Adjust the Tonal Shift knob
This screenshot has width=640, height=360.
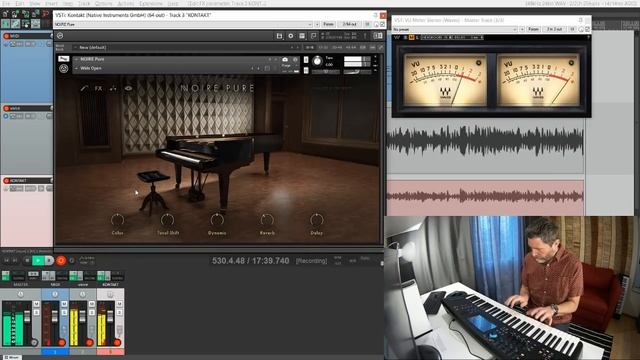point(167,220)
